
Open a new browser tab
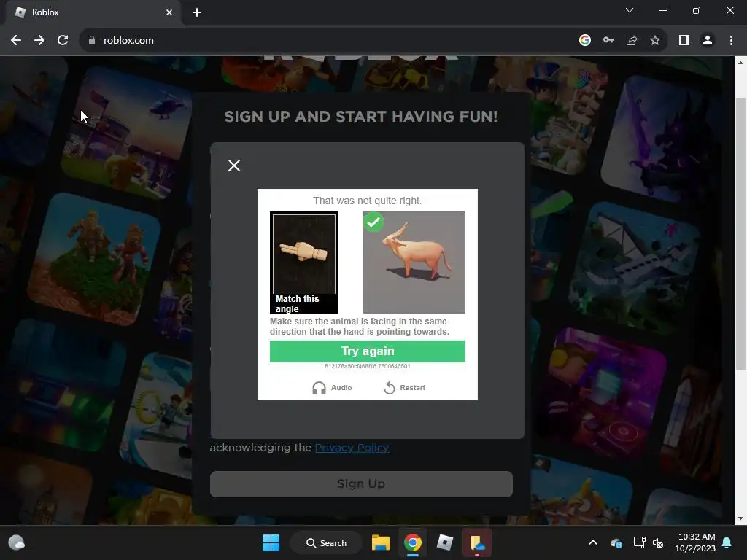click(197, 12)
